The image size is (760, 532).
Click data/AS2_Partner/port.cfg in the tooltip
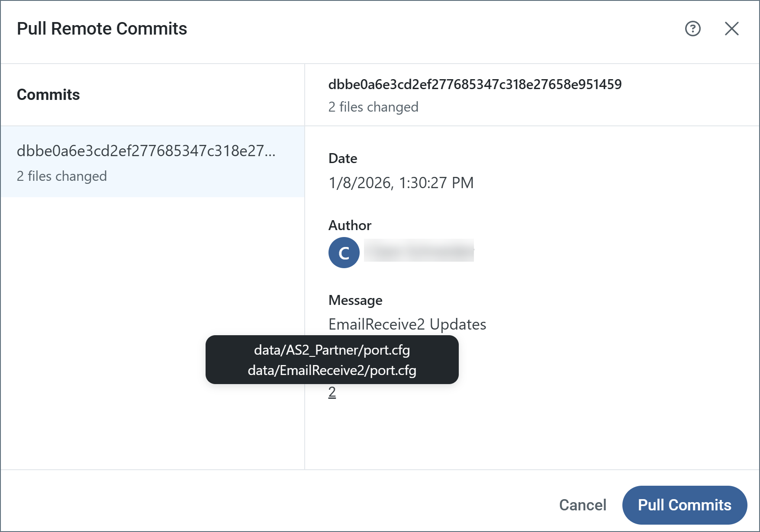click(x=332, y=350)
